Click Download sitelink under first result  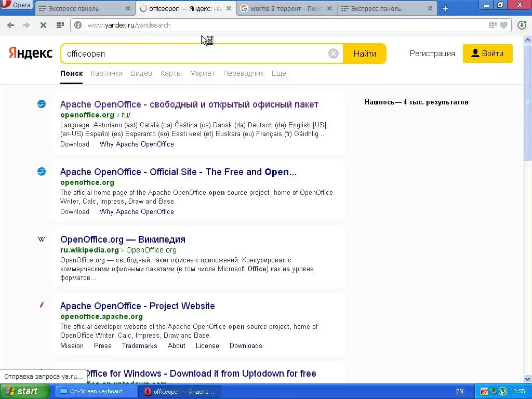point(75,144)
